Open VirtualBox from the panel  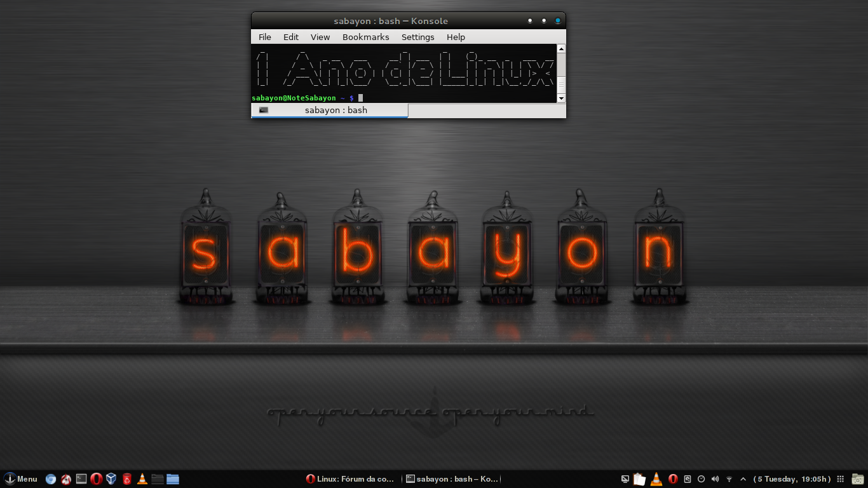pyautogui.click(x=111, y=479)
